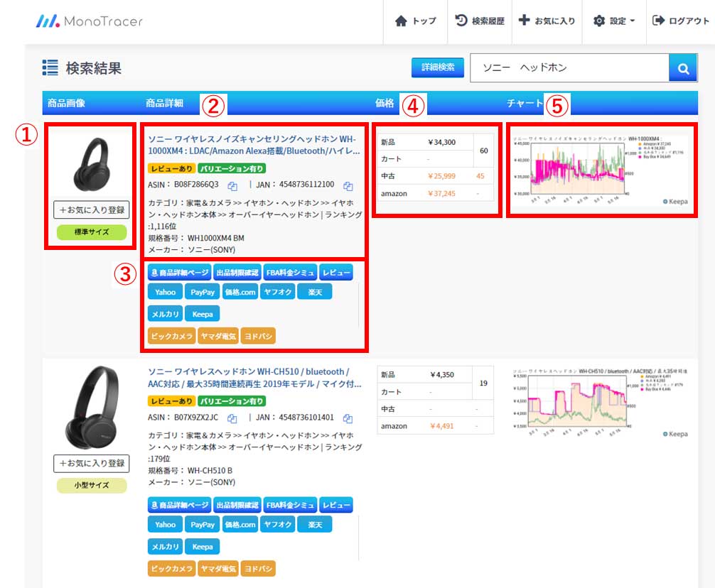This screenshot has height=588, width=715.
Task: Click the new price ¥4,350
Action: tap(442, 375)
